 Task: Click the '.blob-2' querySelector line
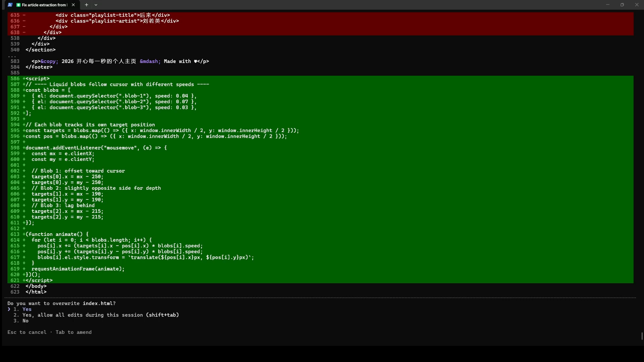tap(114, 102)
